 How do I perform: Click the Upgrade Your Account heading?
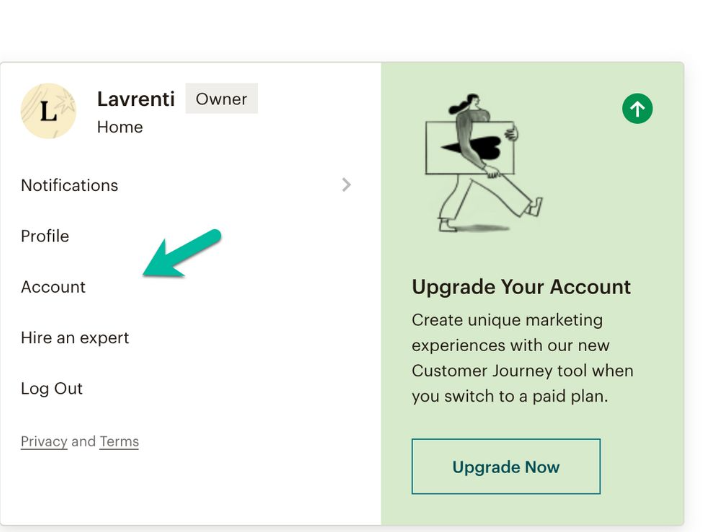[x=521, y=287]
